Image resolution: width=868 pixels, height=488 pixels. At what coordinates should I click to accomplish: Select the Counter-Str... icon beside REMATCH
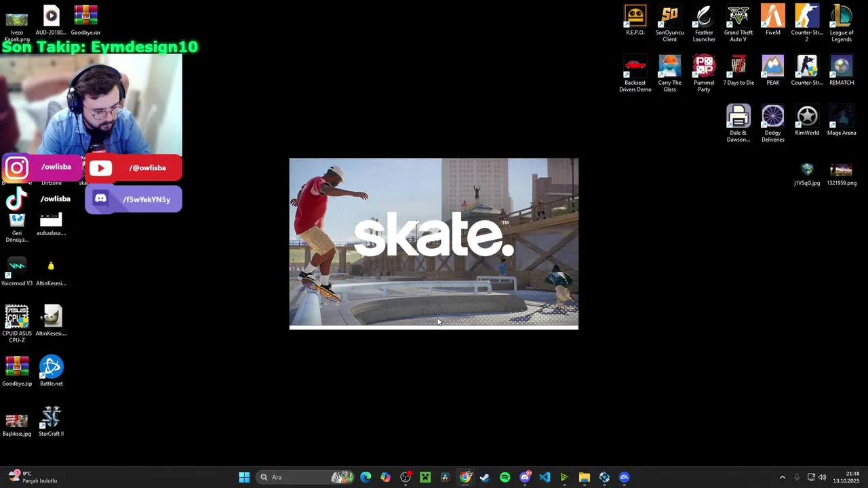pyautogui.click(x=807, y=70)
